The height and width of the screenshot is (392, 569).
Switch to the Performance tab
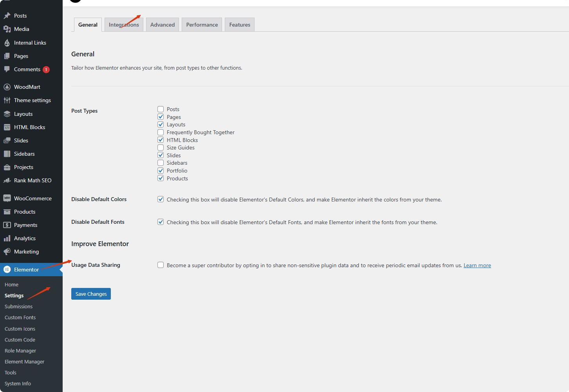point(202,25)
